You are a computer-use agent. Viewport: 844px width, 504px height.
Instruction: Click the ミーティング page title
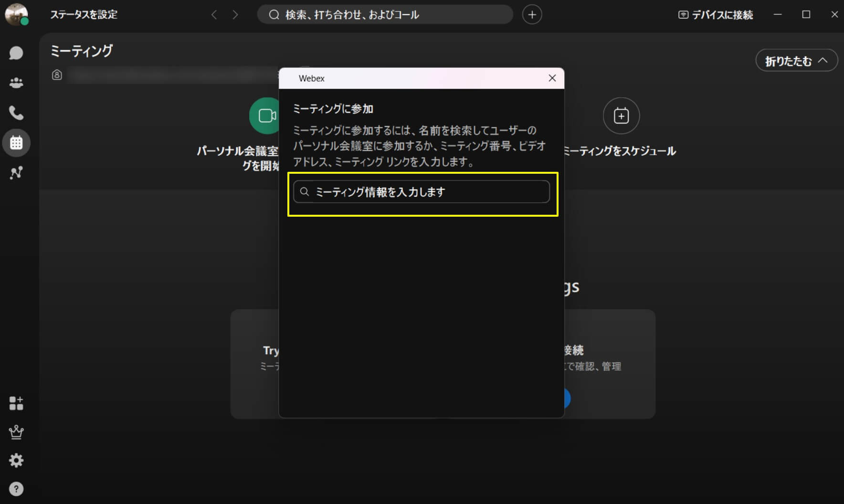click(x=82, y=51)
